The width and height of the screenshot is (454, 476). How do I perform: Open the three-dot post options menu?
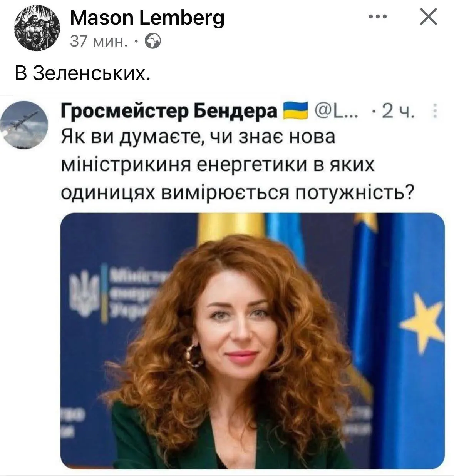click(x=377, y=17)
